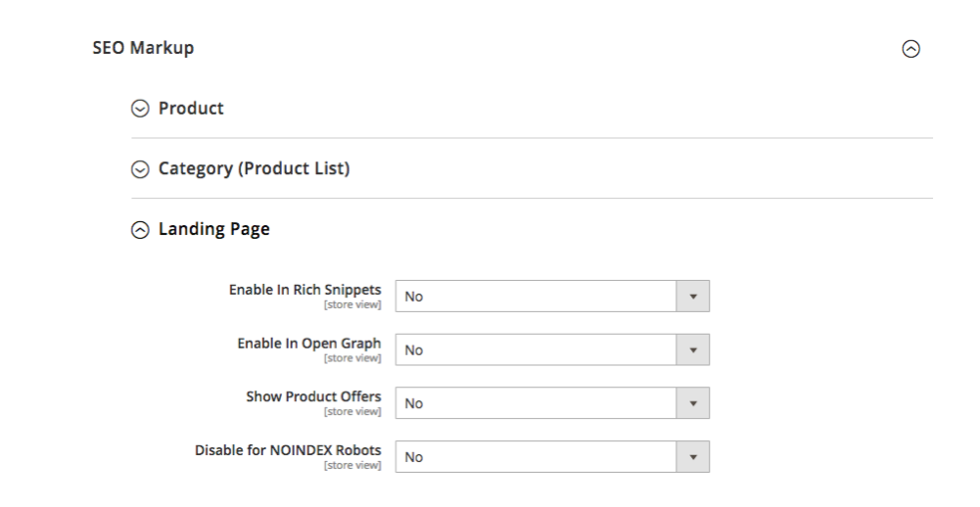Open the Show Product Offers dropdown
The width and height of the screenshot is (980, 507).
[552, 403]
